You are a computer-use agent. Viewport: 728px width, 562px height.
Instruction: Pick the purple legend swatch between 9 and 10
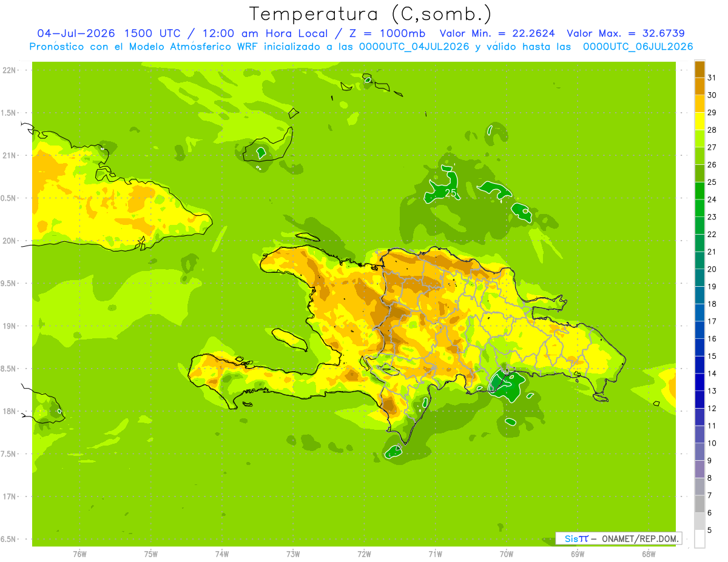(699, 452)
